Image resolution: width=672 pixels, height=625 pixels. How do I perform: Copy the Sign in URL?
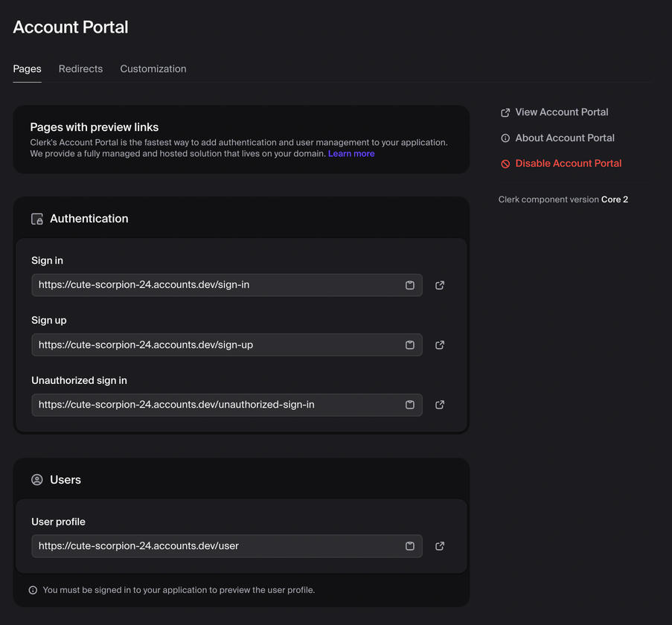click(410, 285)
